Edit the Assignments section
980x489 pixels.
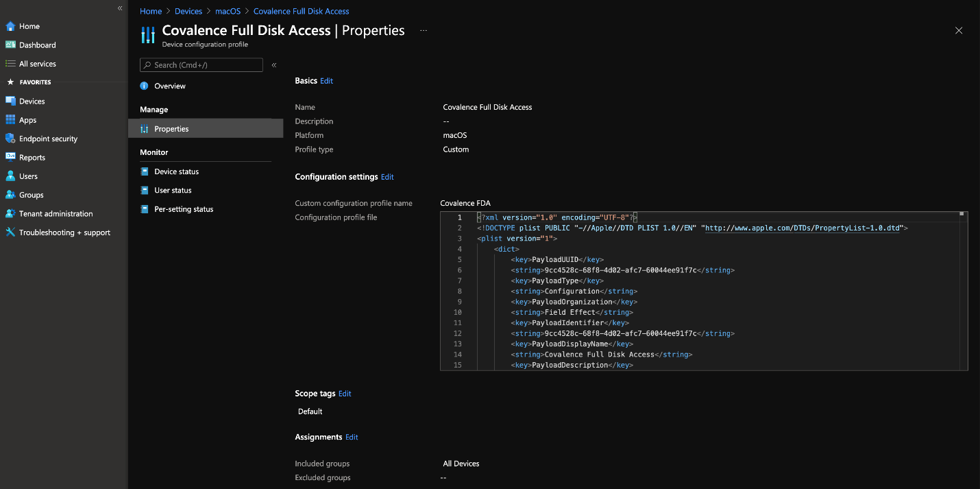tap(352, 437)
